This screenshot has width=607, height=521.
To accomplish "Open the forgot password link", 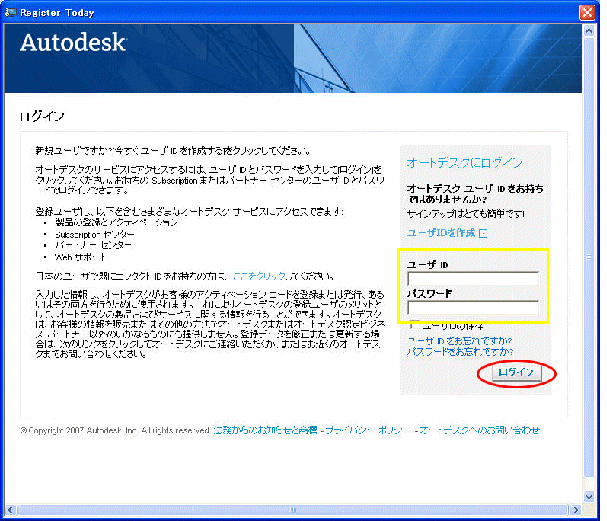I will 460,351.
